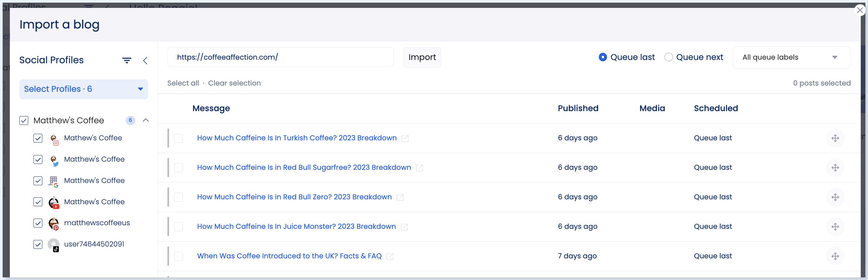Click the blog URL input field
This screenshot has height=280, width=868.
281,57
